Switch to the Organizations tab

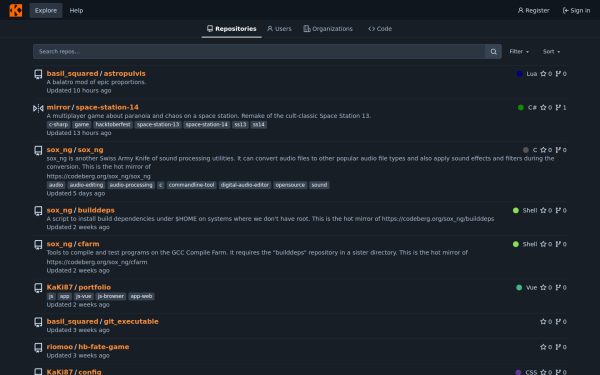(x=328, y=29)
